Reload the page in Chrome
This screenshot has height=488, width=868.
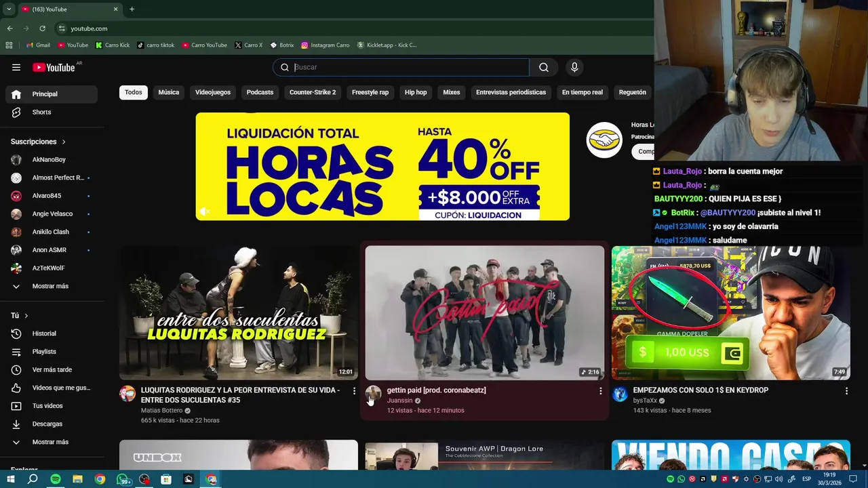(42, 28)
